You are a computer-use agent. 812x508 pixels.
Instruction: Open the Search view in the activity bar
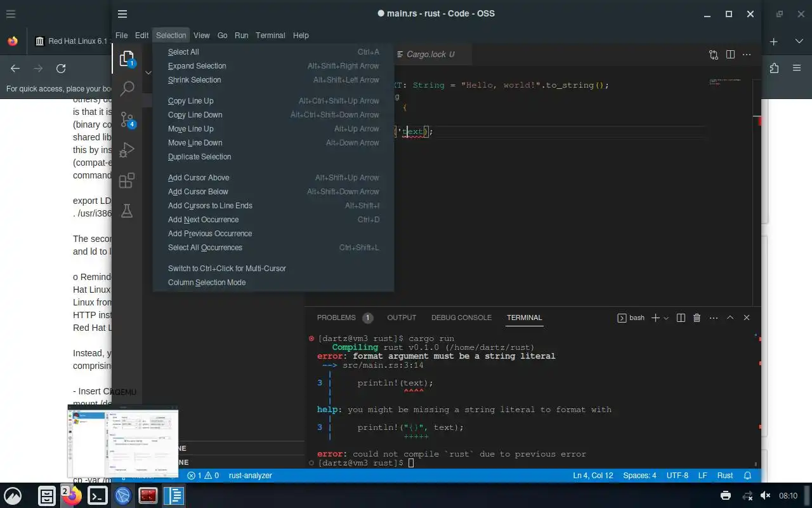tap(127, 88)
